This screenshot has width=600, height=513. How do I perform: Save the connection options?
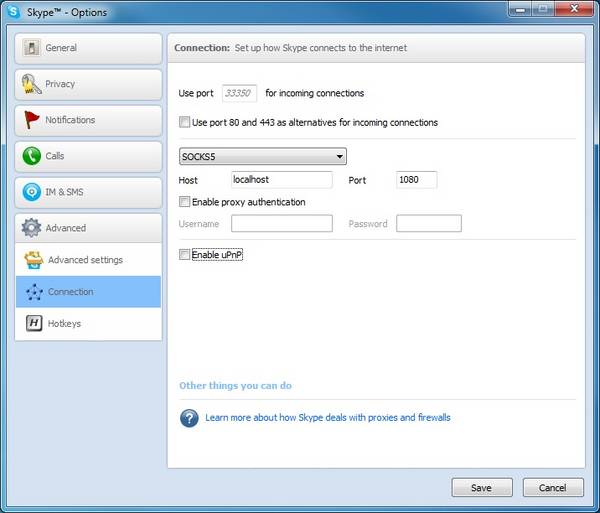[x=482, y=487]
